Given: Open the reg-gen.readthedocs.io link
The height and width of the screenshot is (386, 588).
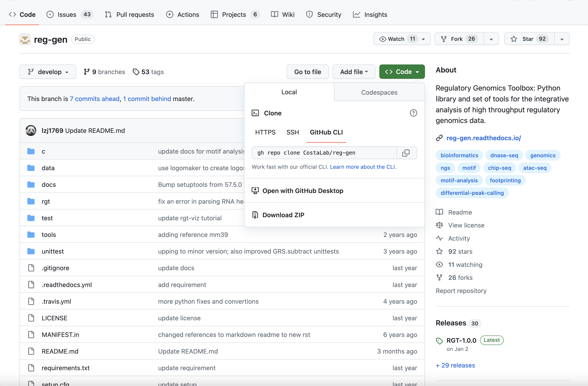Looking at the screenshot, I should (484, 138).
